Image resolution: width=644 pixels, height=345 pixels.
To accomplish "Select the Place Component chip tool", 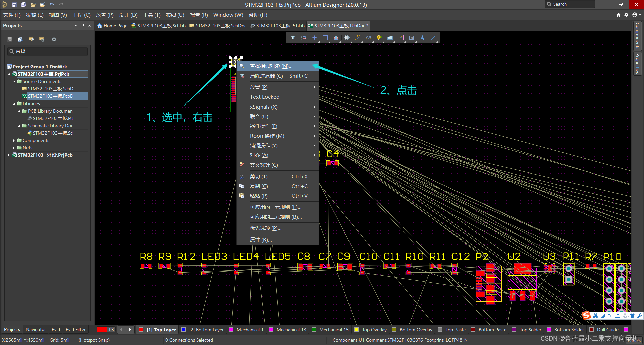I will (347, 38).
